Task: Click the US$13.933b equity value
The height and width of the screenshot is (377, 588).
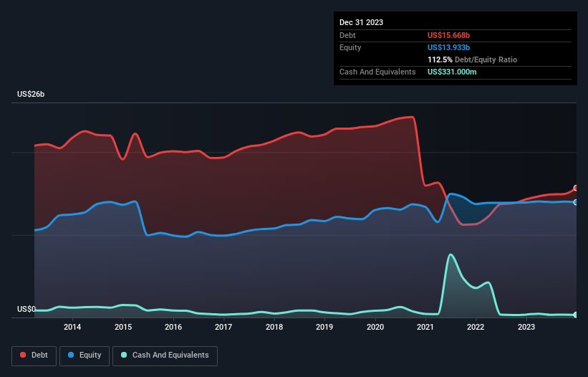Action: [448, 47]
